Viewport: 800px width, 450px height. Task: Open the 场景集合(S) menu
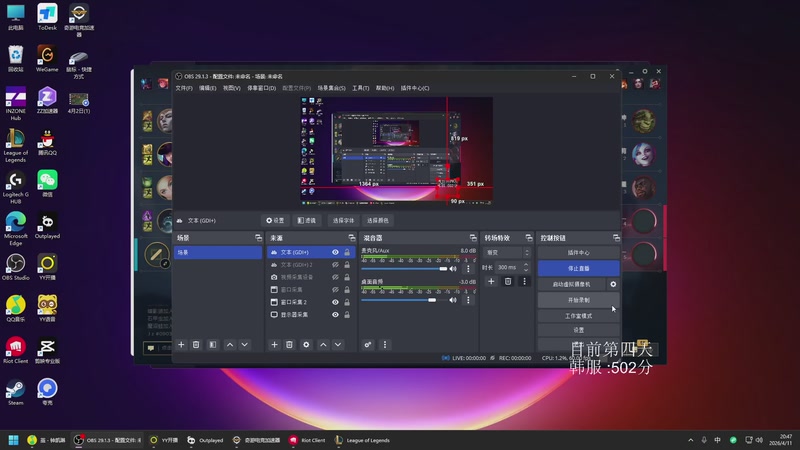click(332, 88)
